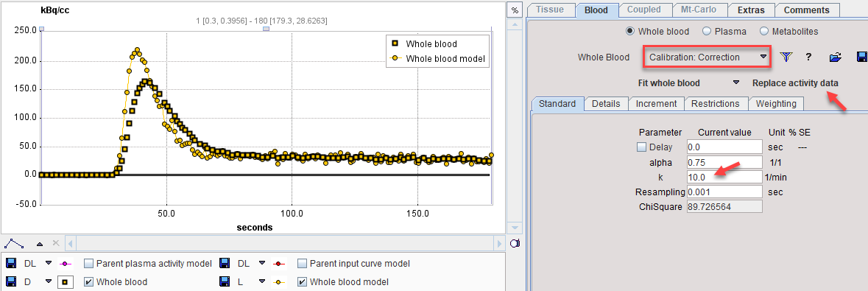Viewport: 868px width, 291px height.
Task: Select the Whole blood radio button
Action: click(x=630, y=32)
